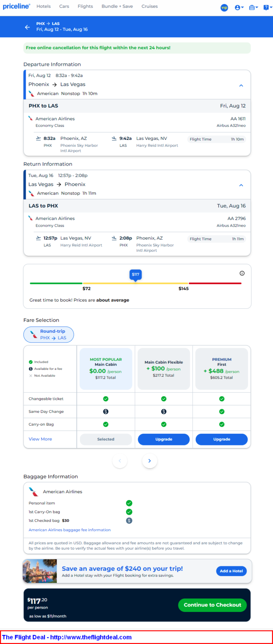Click the price info circle icon
The image size is (273, 644).
click(242, 273)
